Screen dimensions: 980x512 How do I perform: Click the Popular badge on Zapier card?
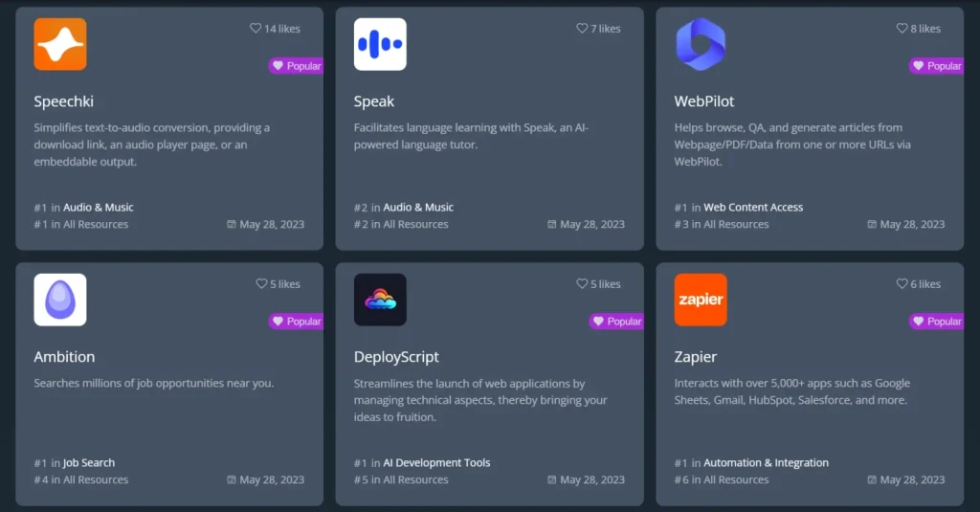pyautogui.click(x=936, y=322)
